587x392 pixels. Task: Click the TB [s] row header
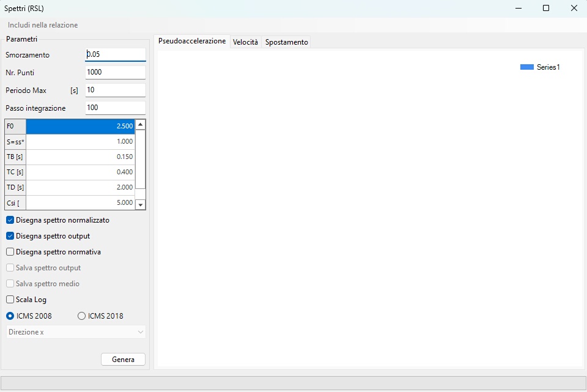pyautogui.click(x=15, y=157)
